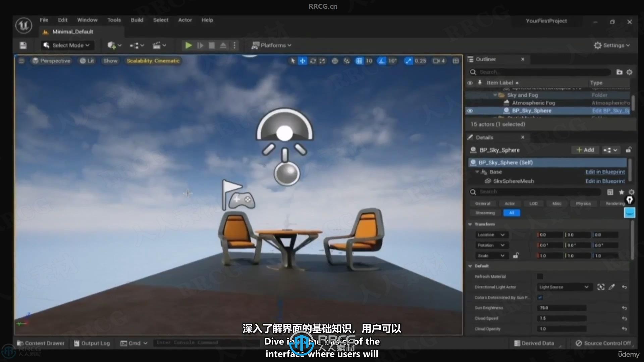
Task: Click the eyedropper pick actor from scene icon
Action: pos(611,287)
